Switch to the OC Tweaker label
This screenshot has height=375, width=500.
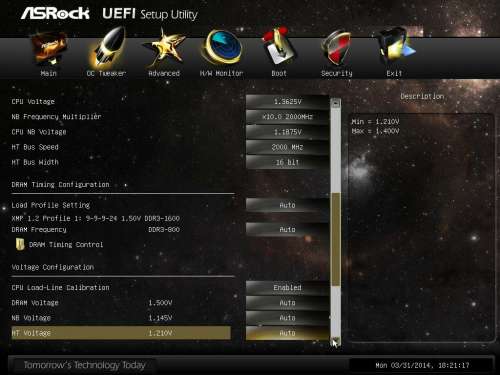click(106, 73)
